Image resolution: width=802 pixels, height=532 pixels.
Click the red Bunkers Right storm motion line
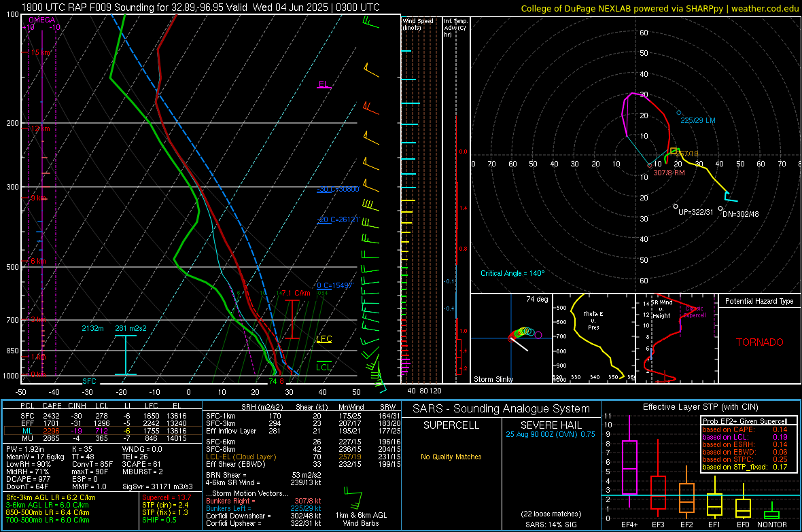pos(264,501)
